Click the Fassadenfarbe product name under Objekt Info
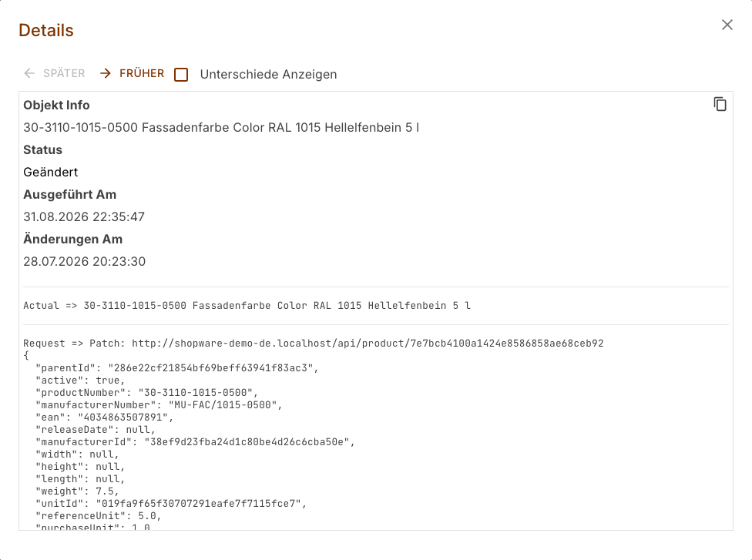 tap(222, 128)
